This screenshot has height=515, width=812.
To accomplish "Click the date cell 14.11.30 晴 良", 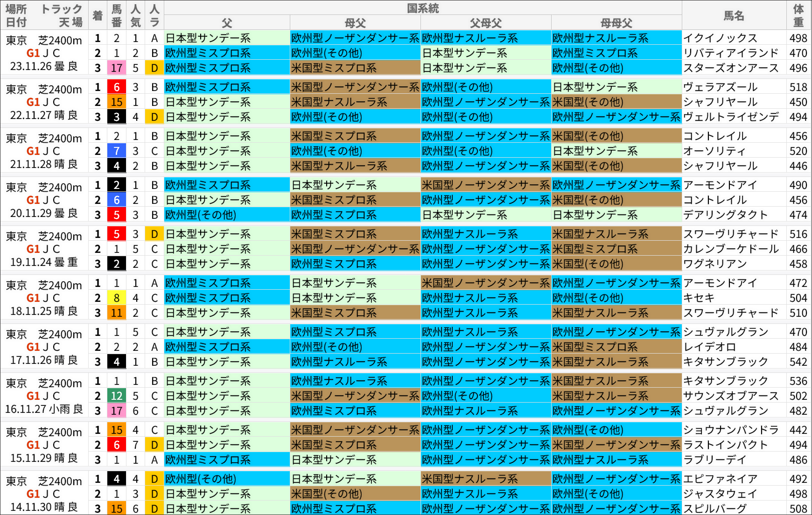I will pyautogui.click(x=44, y=508).
